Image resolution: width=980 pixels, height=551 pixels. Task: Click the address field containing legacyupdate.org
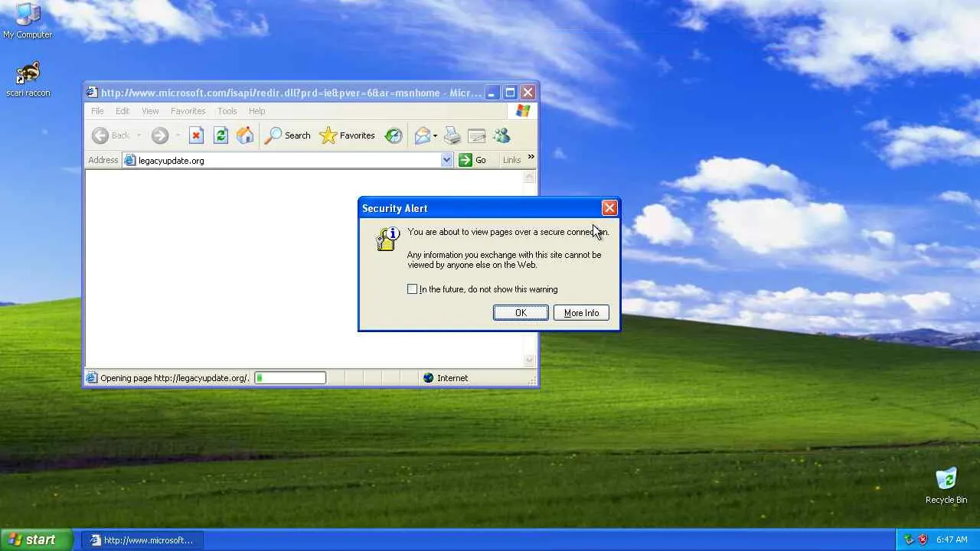288,160
